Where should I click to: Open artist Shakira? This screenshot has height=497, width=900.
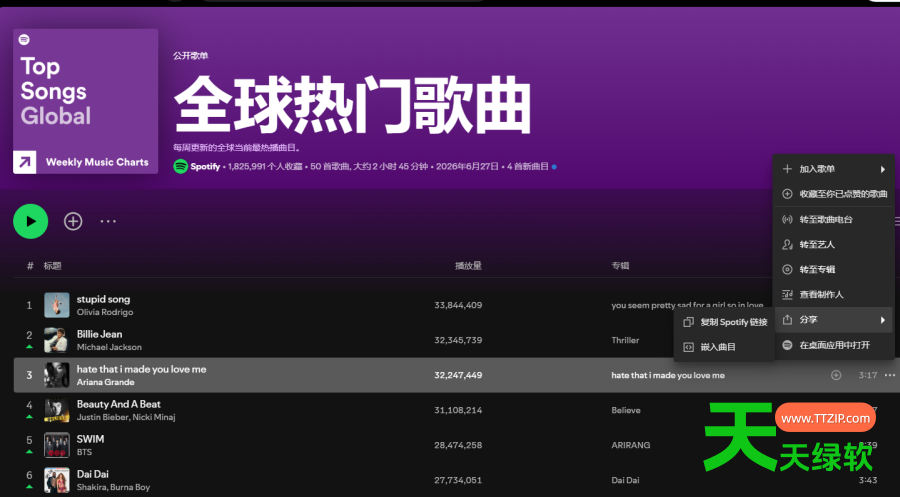pos(91,487)
